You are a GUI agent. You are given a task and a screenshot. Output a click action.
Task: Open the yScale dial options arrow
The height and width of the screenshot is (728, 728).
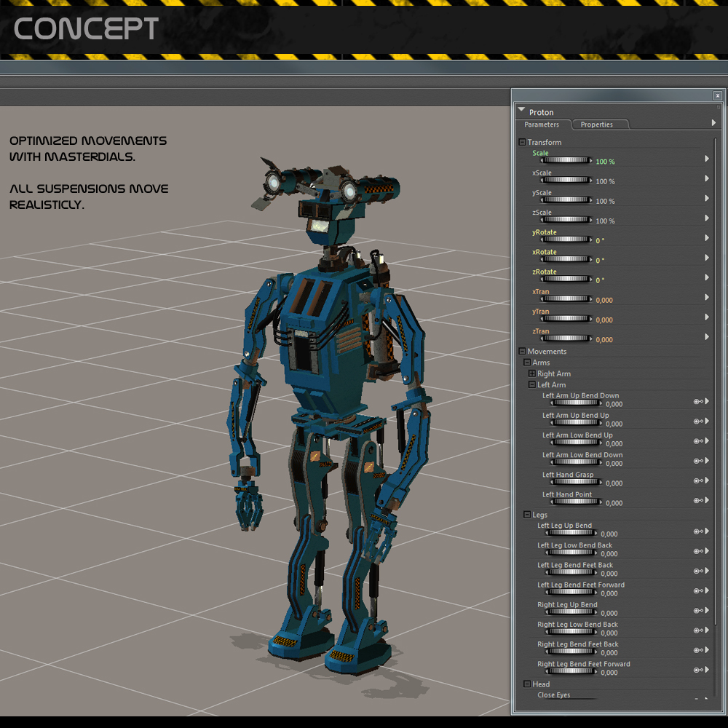[707, 198]
